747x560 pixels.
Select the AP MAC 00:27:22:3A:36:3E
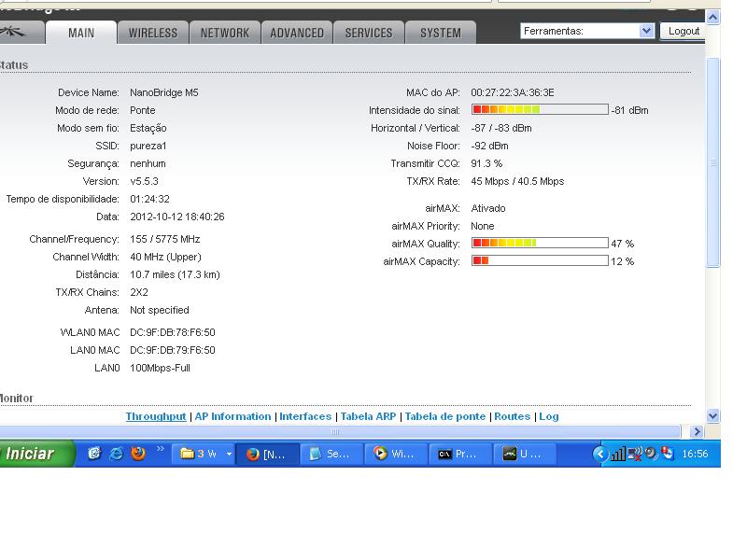point(513,92)
